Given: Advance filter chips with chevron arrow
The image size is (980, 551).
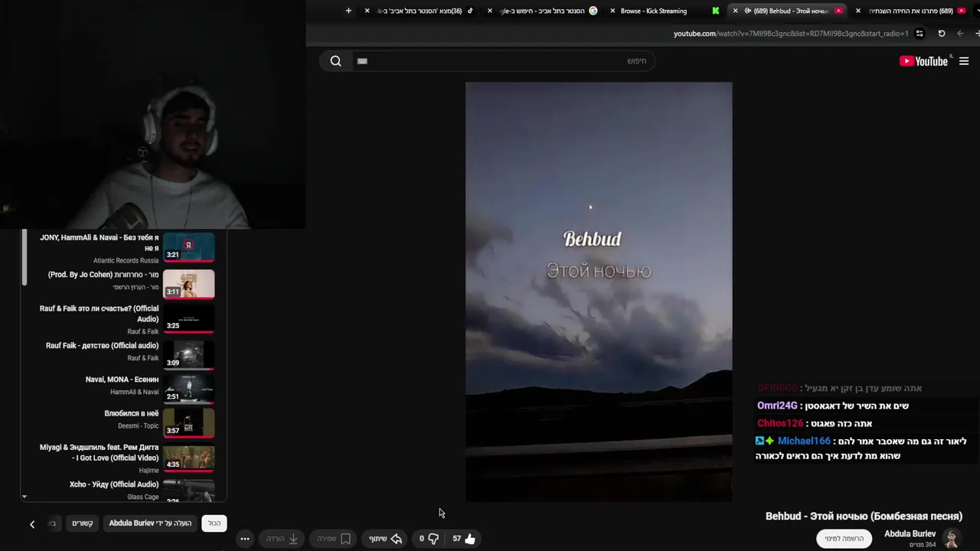Looking at the screenshot, I should click(x=32, y=524).
